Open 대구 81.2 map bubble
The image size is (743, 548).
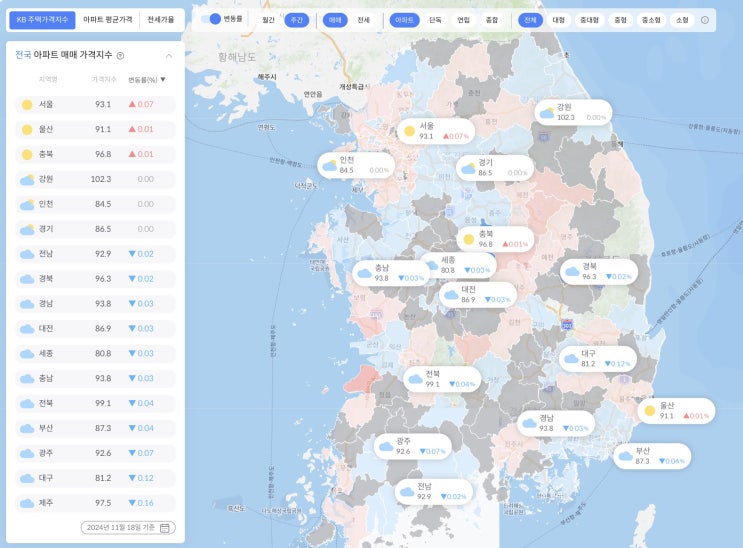tap(598, 359)
